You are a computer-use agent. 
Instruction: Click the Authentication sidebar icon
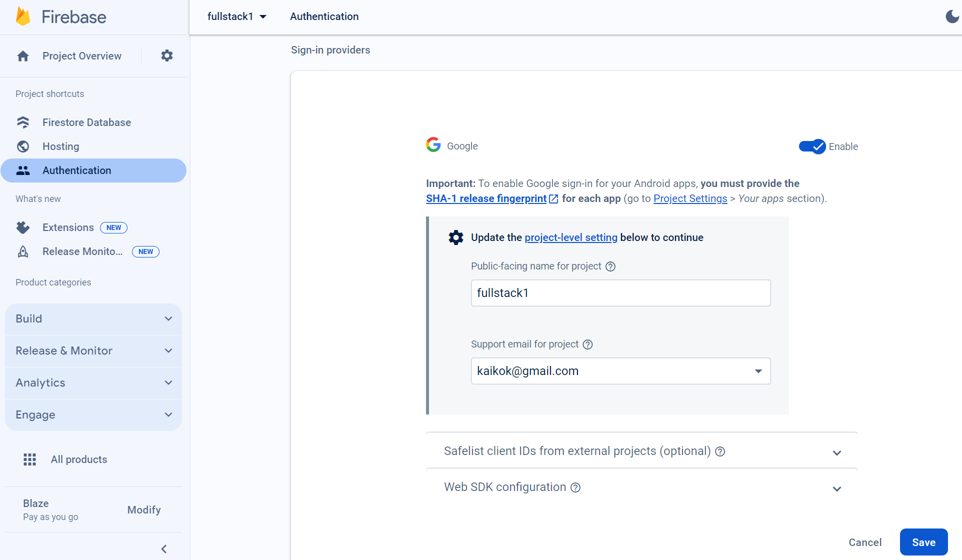23,170
